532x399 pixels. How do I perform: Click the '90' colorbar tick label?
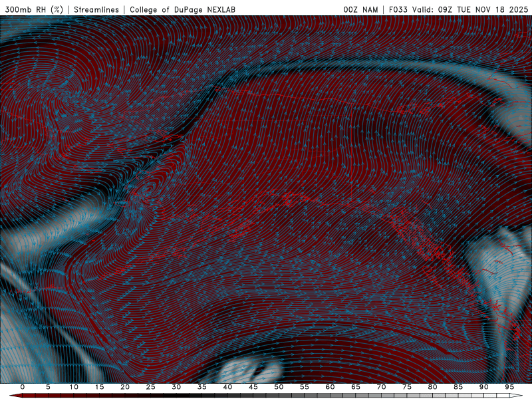point(484,387)
